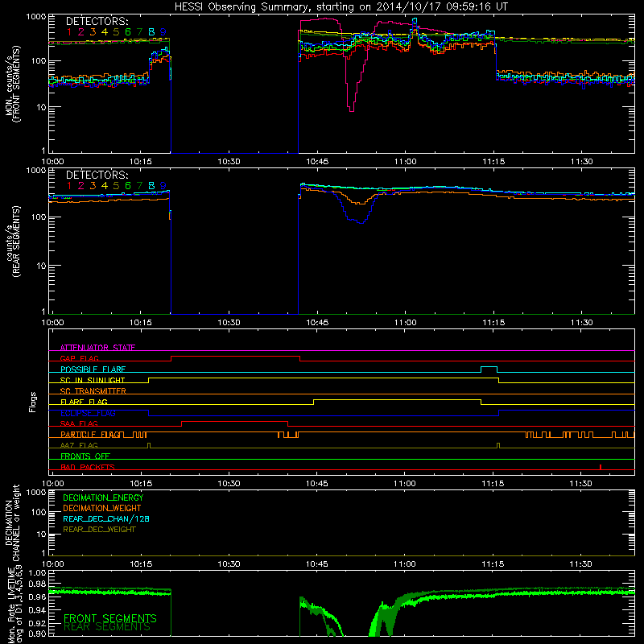The width and height of the screenshot is (644, 644).
Task: Click the GAP_FLAG label
Action: pyautogui.click(x=79, y=358)
